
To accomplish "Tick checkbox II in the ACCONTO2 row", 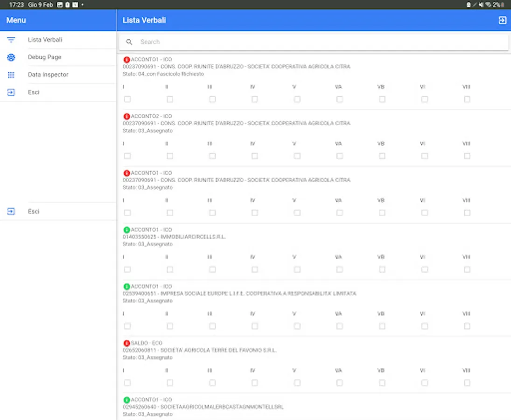I will click(x=170, y=156).
